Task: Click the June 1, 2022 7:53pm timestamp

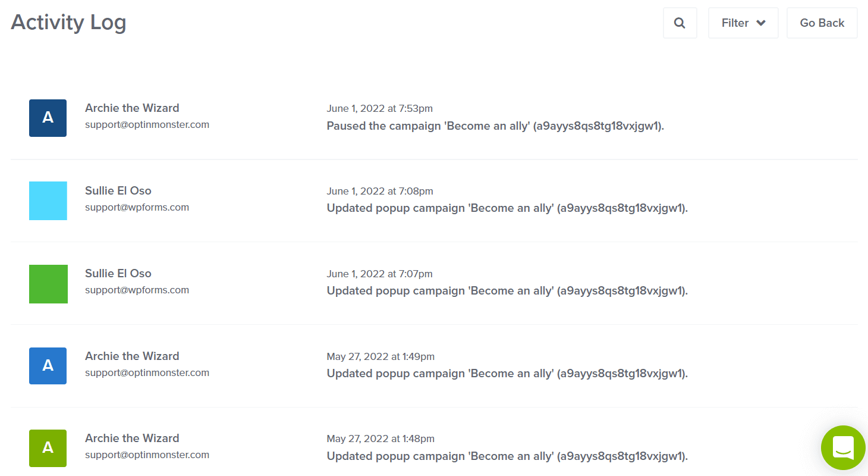Action: pos(379,108)
